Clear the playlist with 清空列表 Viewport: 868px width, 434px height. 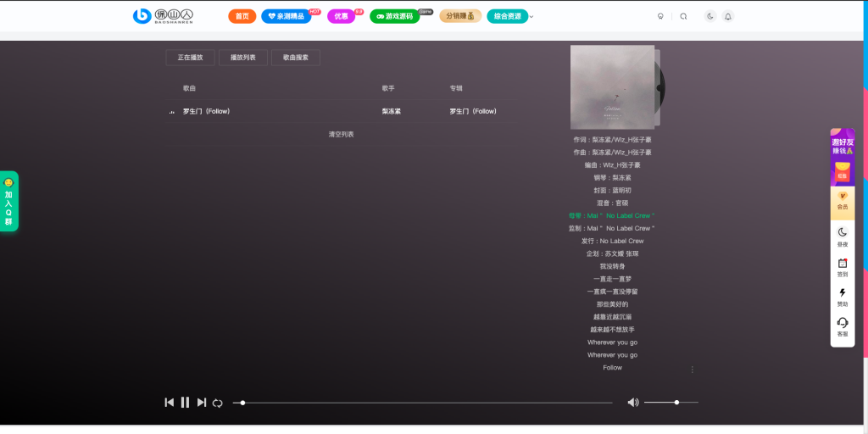341,135
